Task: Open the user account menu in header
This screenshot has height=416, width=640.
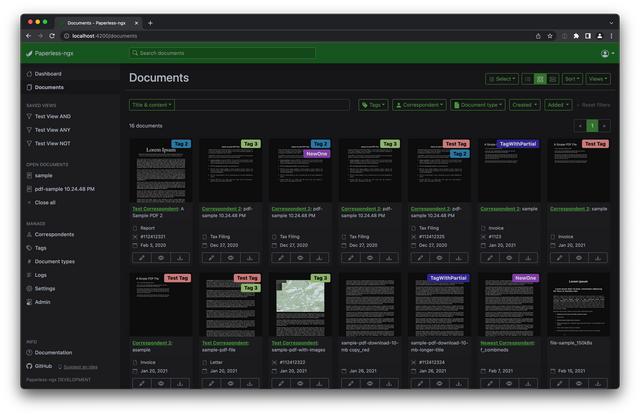Action: point(607,53)
